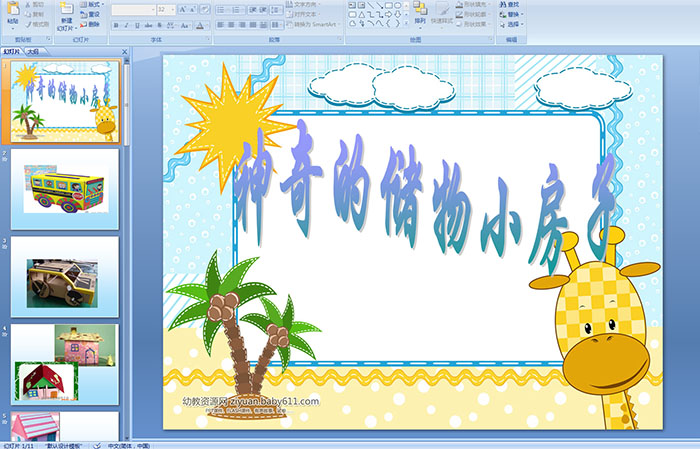Viewport: 700px width, 449px height.
Task: Click the Reset (重设) slide icon
Action: point(83,15)
